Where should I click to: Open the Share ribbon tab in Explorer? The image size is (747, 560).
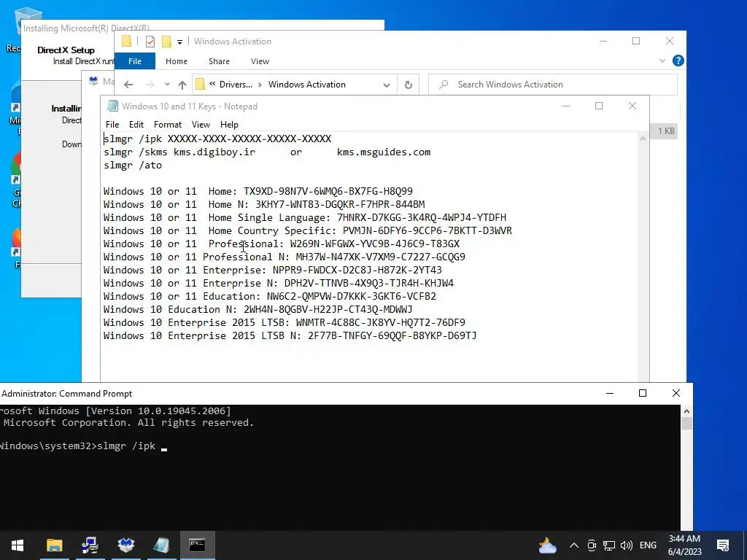click(219, 61)
